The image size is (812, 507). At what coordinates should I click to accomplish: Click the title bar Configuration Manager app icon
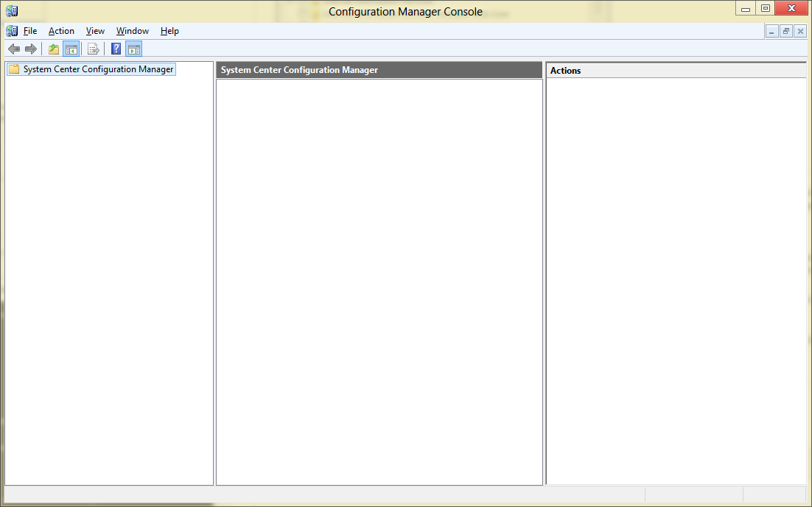click(12, 11)
